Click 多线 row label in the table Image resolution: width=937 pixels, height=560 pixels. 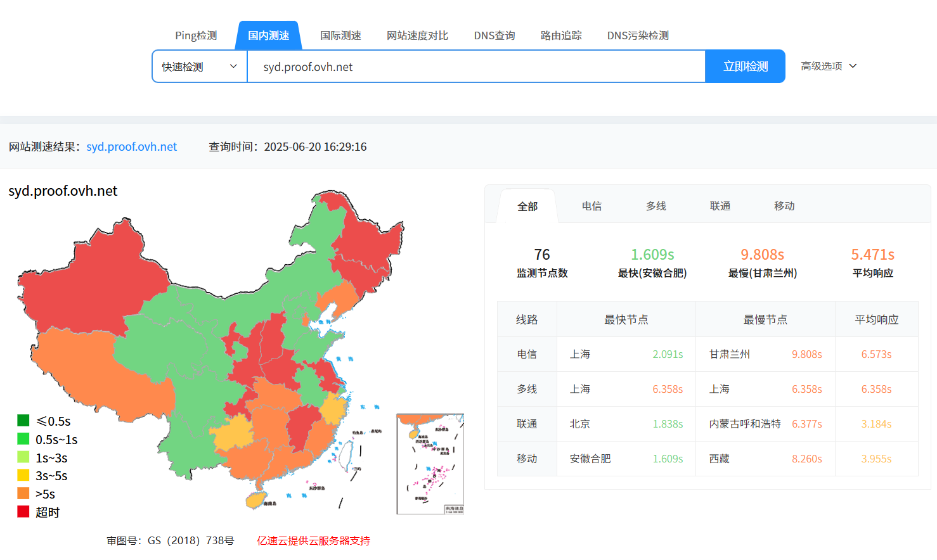[527, 389]
